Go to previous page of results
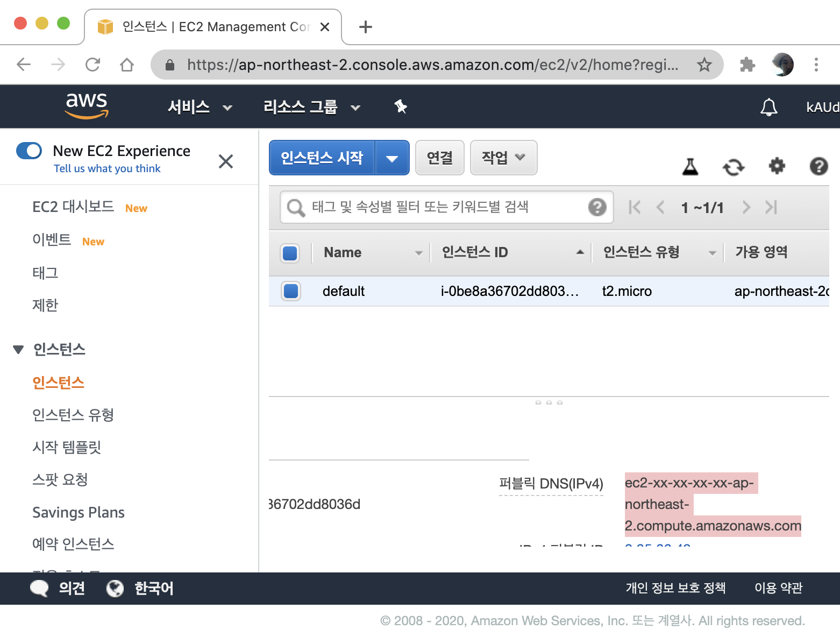The width and height of the screenshot is (840, 637). (x=660, y=207)
